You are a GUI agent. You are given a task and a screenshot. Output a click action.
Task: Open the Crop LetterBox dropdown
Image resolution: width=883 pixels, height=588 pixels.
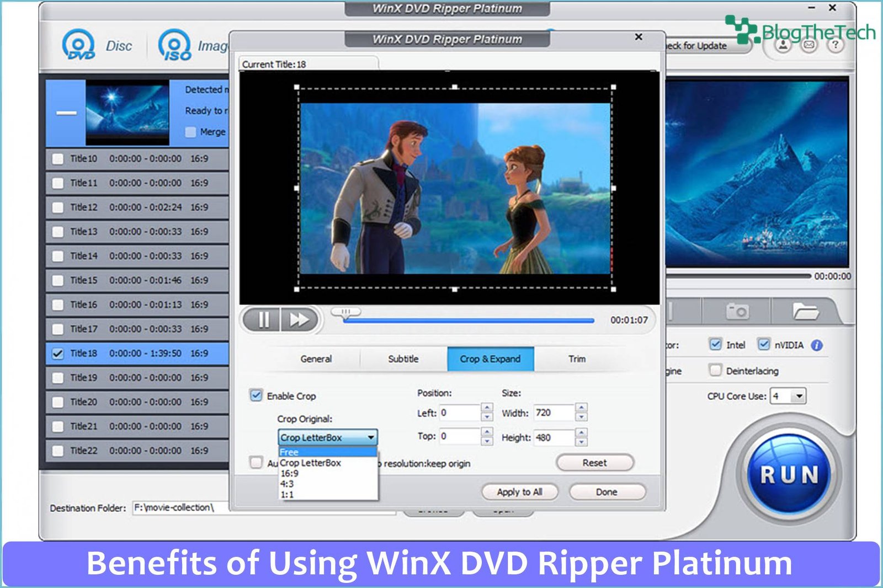[327, 437]
